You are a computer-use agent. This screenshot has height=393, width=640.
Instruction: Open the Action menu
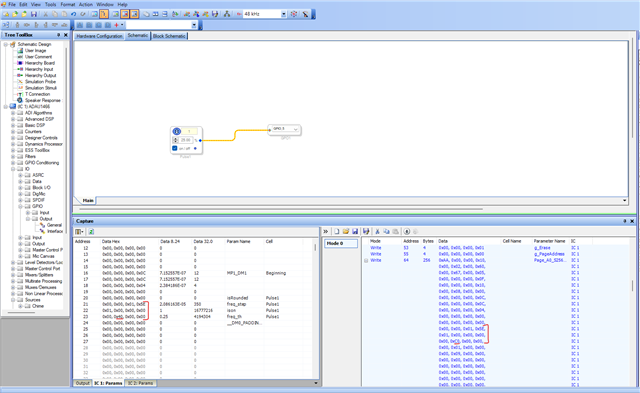tap(86, 4)
